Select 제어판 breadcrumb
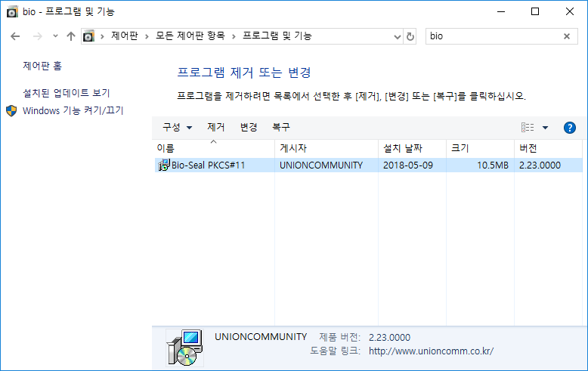Viewport: 588px width, 371px height. tap(125, 36)
